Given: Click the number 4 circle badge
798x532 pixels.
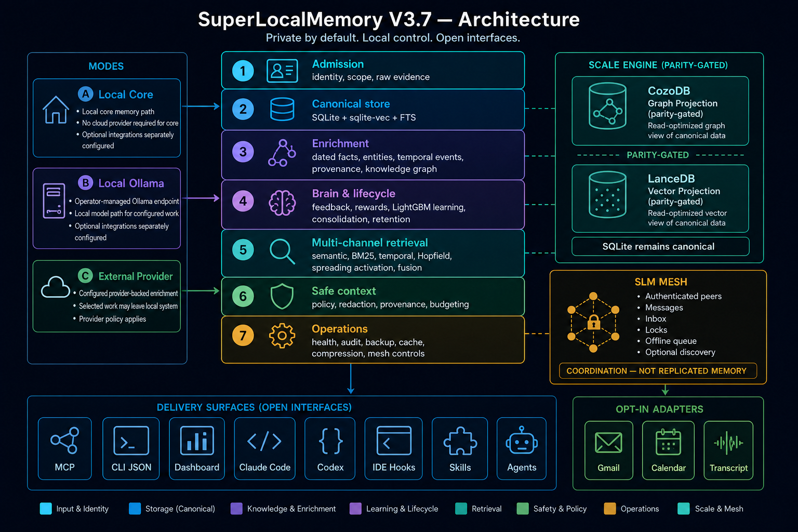Looking at the screenshot, I should (243, 201).
